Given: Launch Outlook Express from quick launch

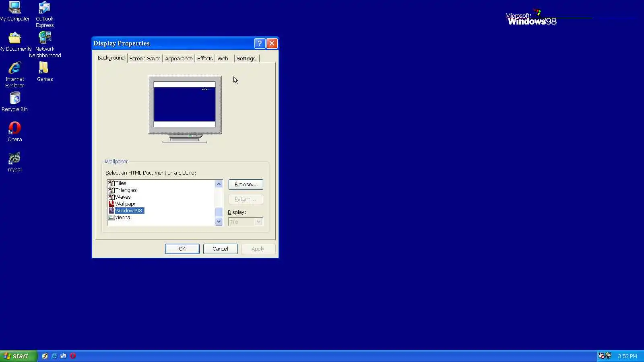Looking at the screenshot, I should point(64,356).
